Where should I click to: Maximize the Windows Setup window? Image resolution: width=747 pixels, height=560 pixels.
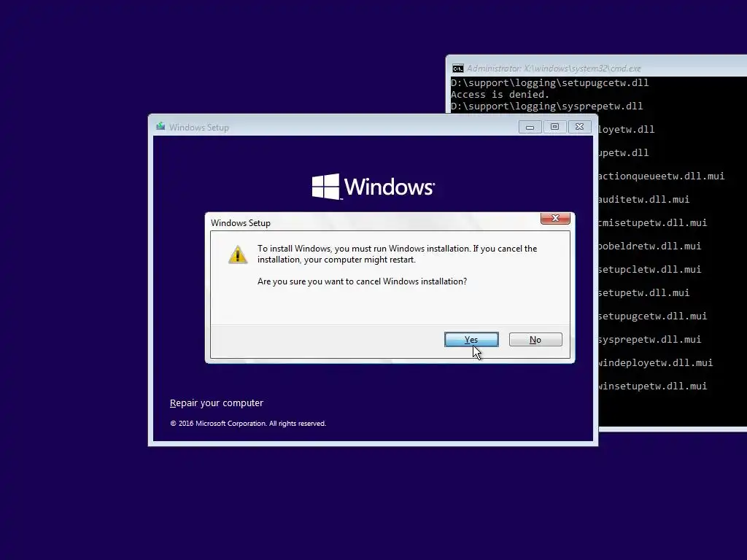pos(554,127)
